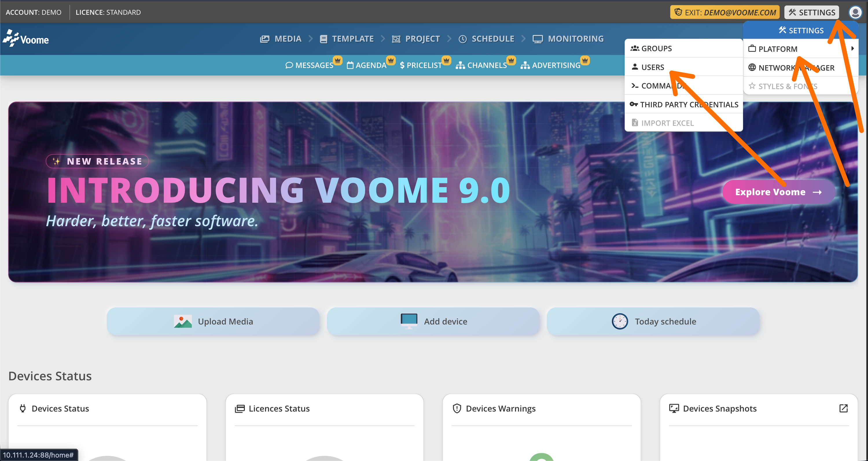Go to Pricelist

coord(420,65)
